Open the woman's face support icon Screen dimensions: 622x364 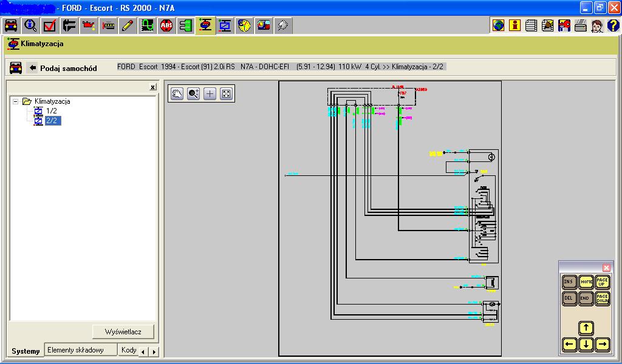click(x=597, y=25)
